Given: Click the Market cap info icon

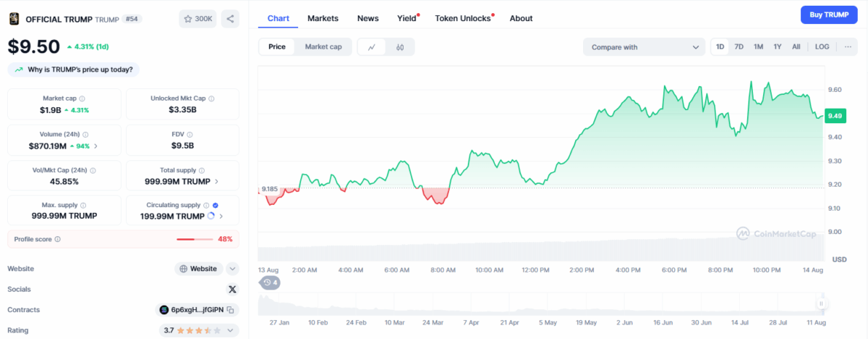Looking at the screenshot, I should (x=82, y=99).
